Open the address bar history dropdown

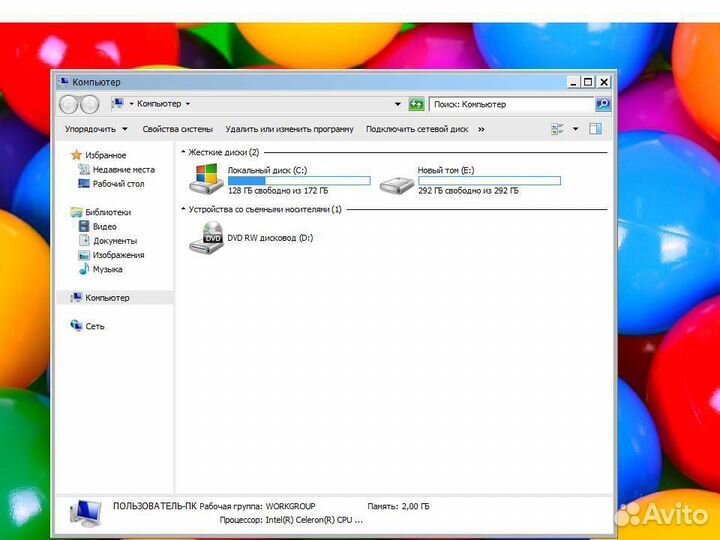click(398, 104)
